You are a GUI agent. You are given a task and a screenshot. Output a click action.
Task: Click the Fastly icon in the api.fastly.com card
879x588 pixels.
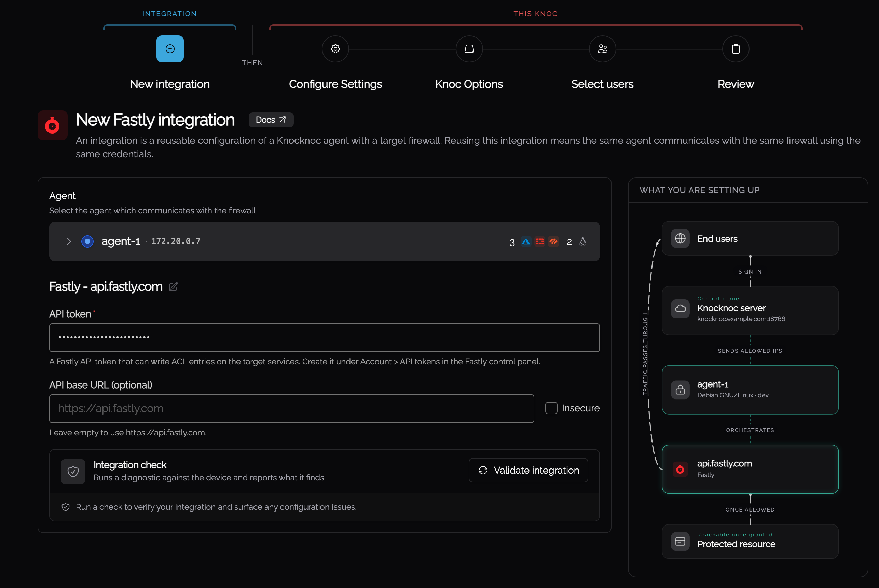[x=680, y=469]
